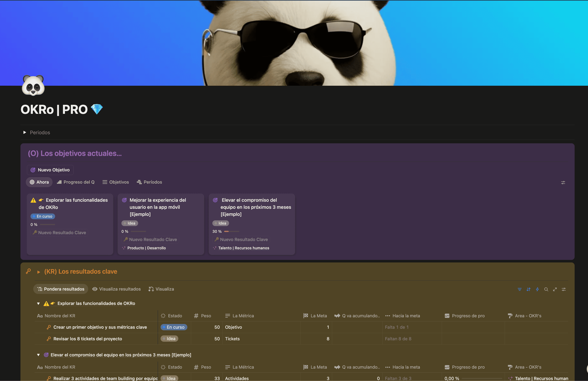Expand the (KR) Los resultados clave heading
Viewport: 588px width, 381px height.
pos(39,272)
